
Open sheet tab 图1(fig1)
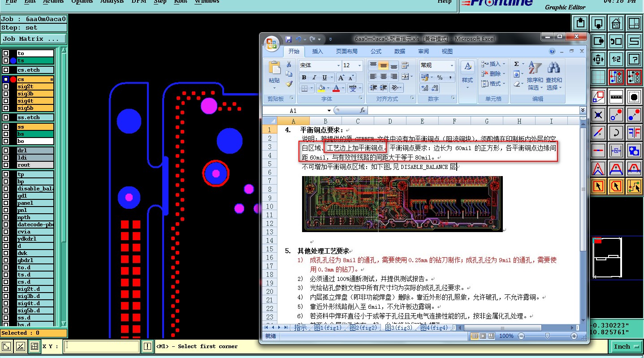point(328,328)
